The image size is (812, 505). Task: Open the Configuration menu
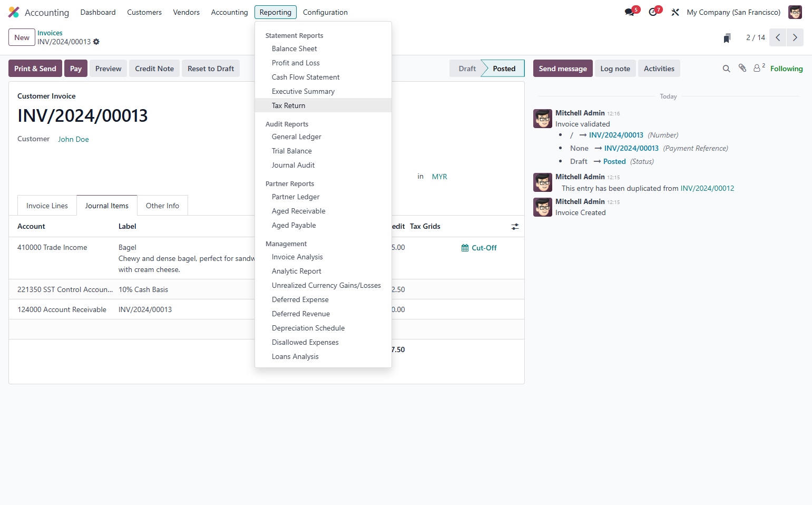[x=325, y=12]
